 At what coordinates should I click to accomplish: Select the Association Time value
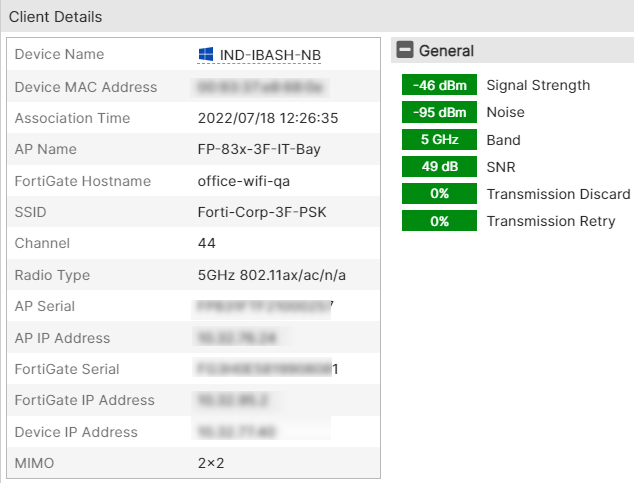pyautogui.click(x=268, y=118)
